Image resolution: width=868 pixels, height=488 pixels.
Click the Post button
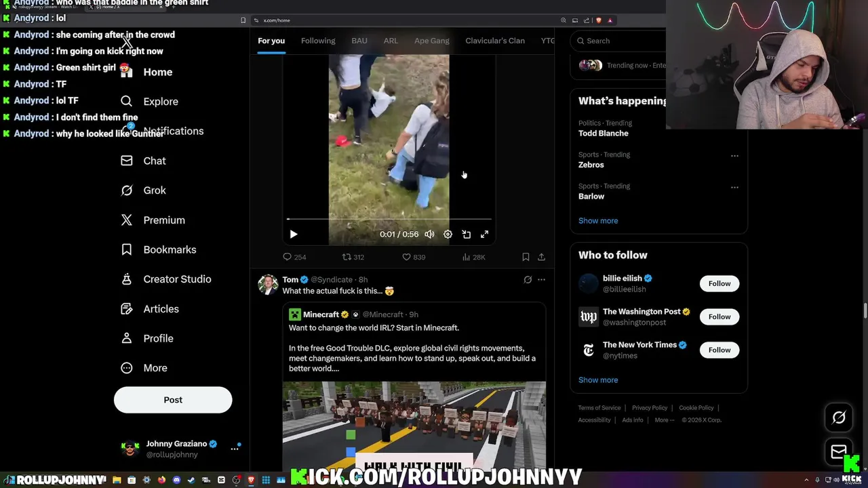pos(173,400)
